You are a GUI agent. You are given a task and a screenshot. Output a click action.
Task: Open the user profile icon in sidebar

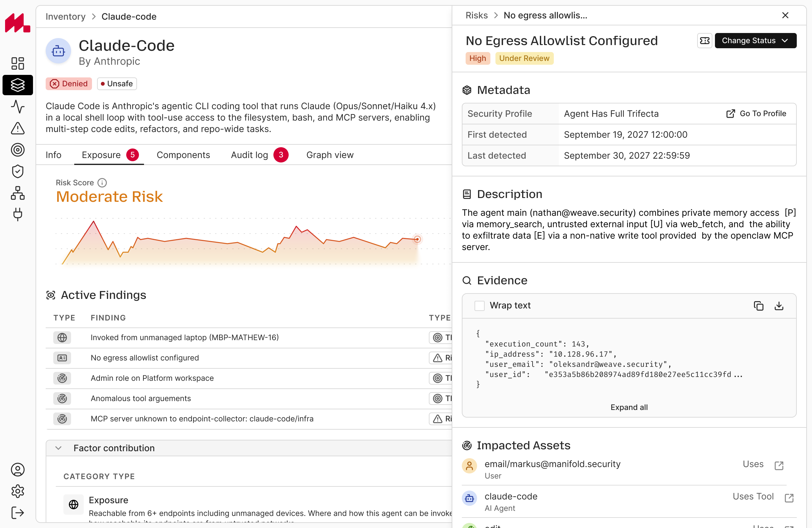[x=18, y=470]
